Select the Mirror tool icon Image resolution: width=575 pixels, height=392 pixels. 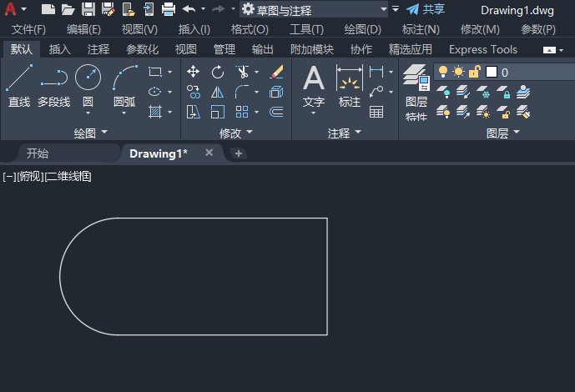click(218, 92)
